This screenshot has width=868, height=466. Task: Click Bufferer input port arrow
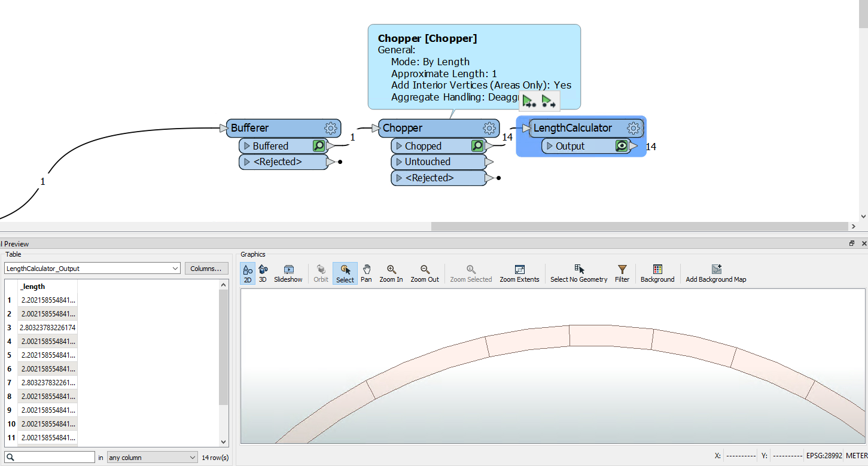coord(223,127)
